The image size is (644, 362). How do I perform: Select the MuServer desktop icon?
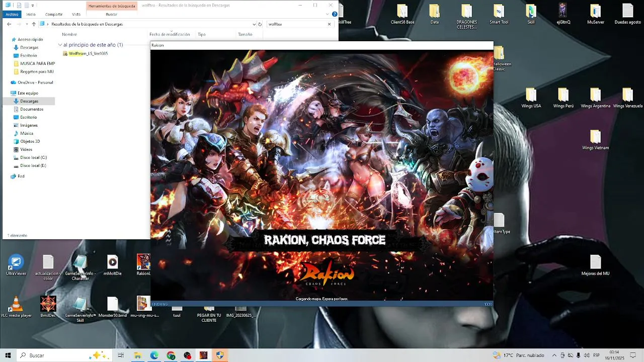(x=596, y=14)
